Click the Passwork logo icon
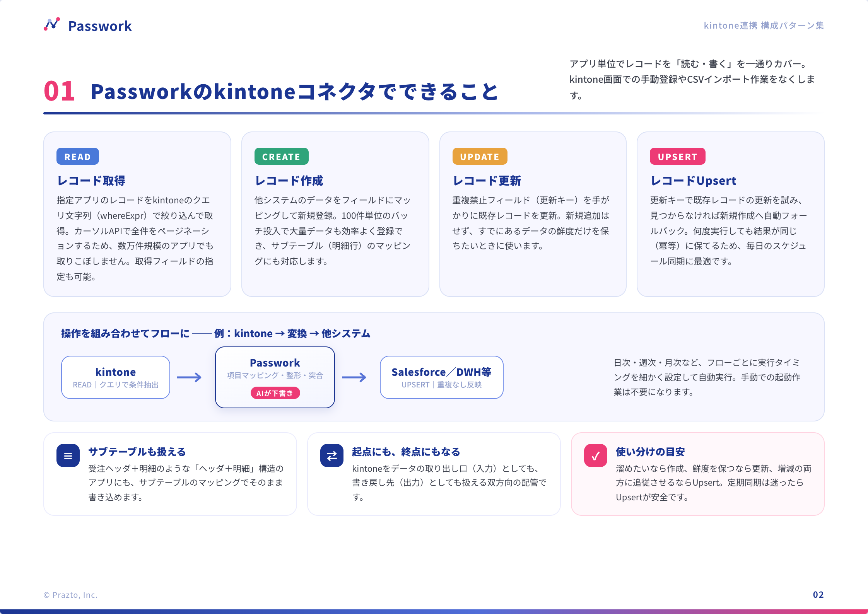The width and height of the screenshot is (868, 614). click(52, 24)
